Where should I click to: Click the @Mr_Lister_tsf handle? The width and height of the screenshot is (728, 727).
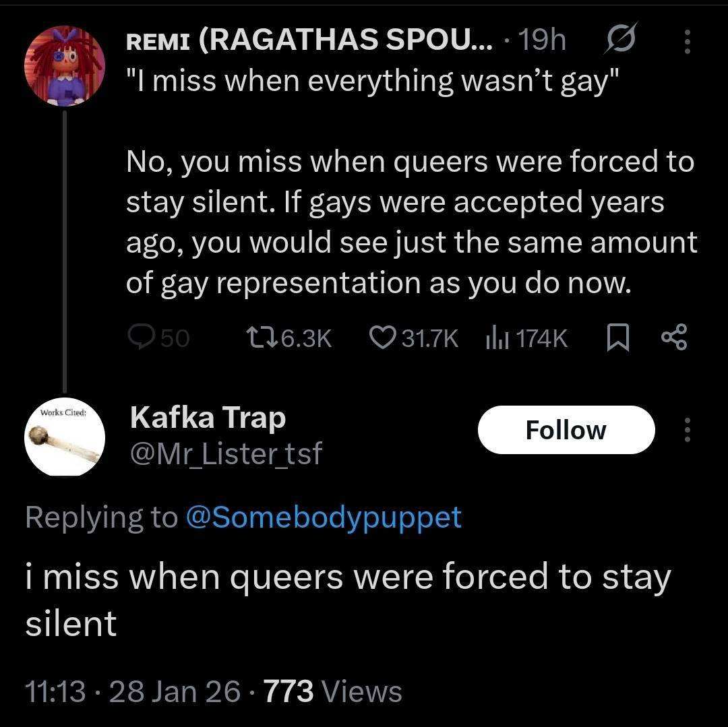225,453
